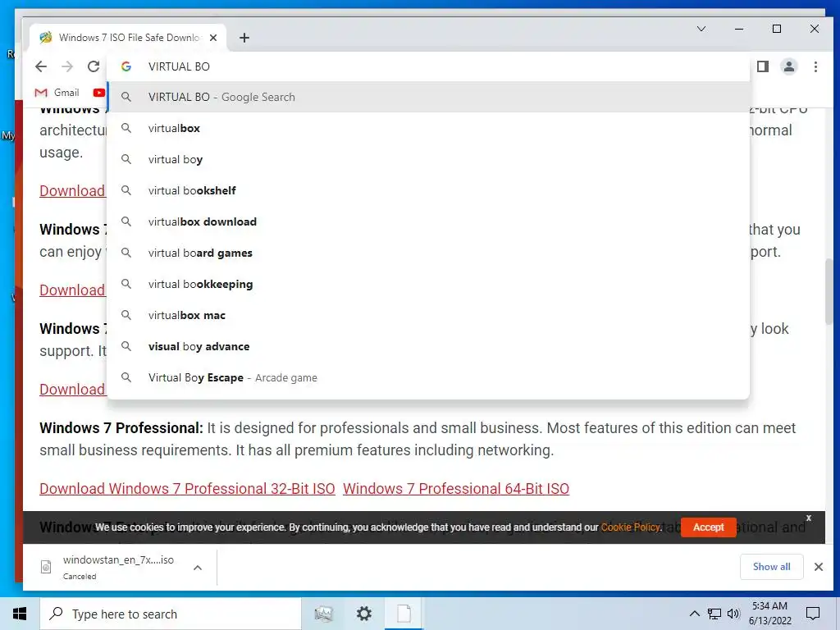Click the page vertical scrollbar thumb
The image size is (840, 630).
pyautogui.click(x=829, y=291)
